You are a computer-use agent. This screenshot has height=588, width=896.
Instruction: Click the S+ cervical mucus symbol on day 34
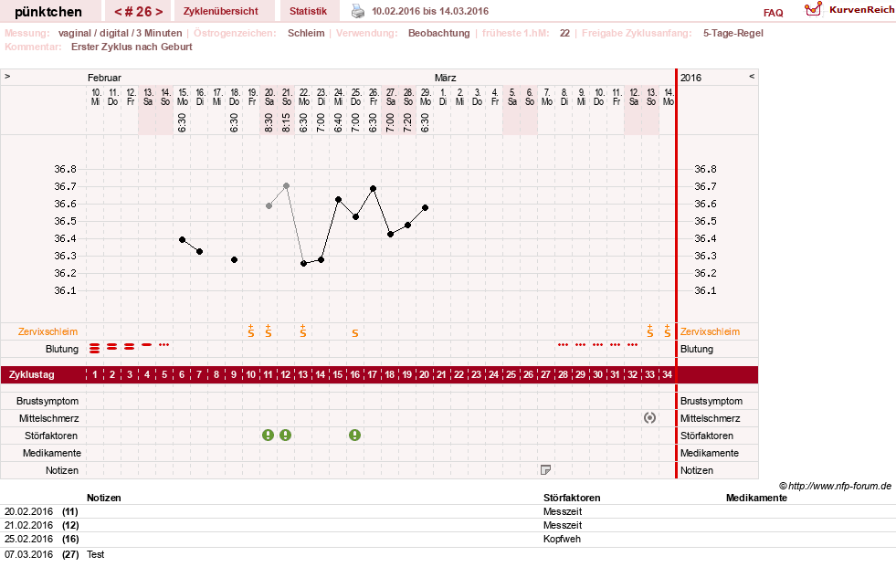(x=667, y=331)
